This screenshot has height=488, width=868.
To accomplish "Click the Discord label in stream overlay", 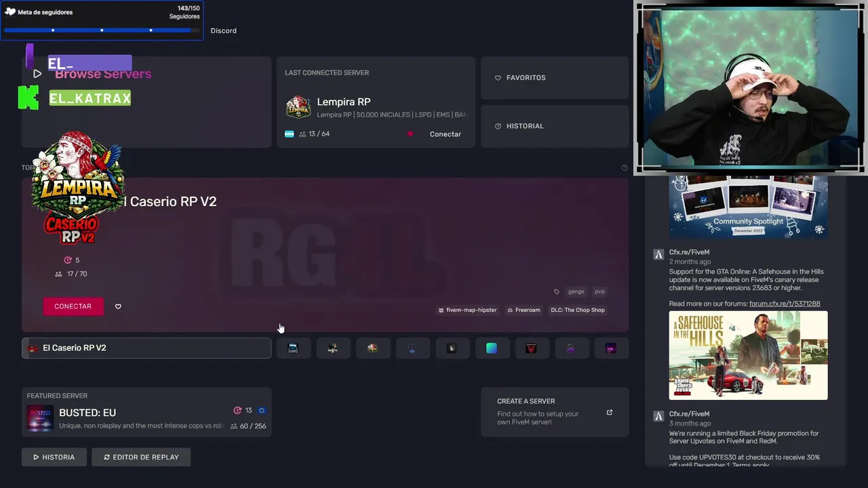I will click(x=223, y=30).
